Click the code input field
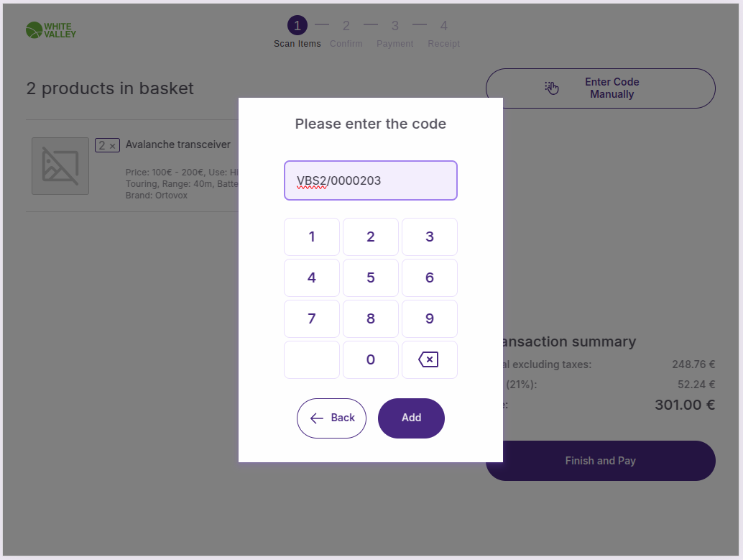Viewport: 743px width, 560px height. [371, 180]
